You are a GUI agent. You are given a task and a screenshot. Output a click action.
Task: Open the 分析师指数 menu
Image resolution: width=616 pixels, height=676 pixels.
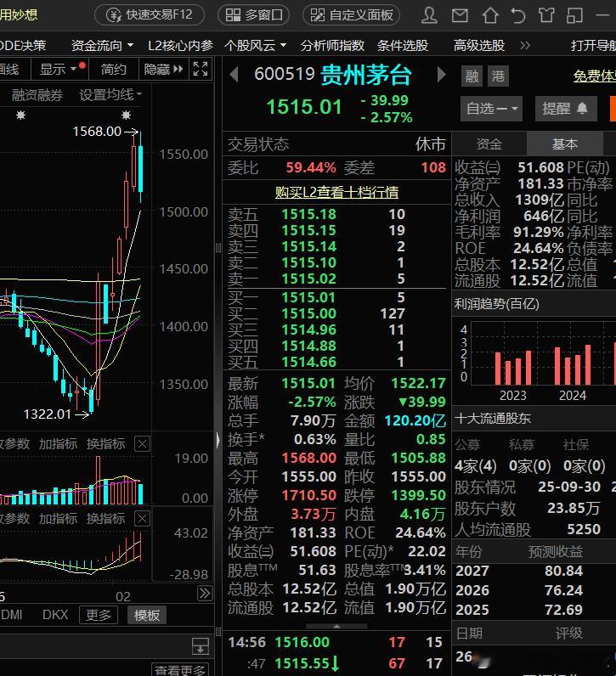point(332,45)
